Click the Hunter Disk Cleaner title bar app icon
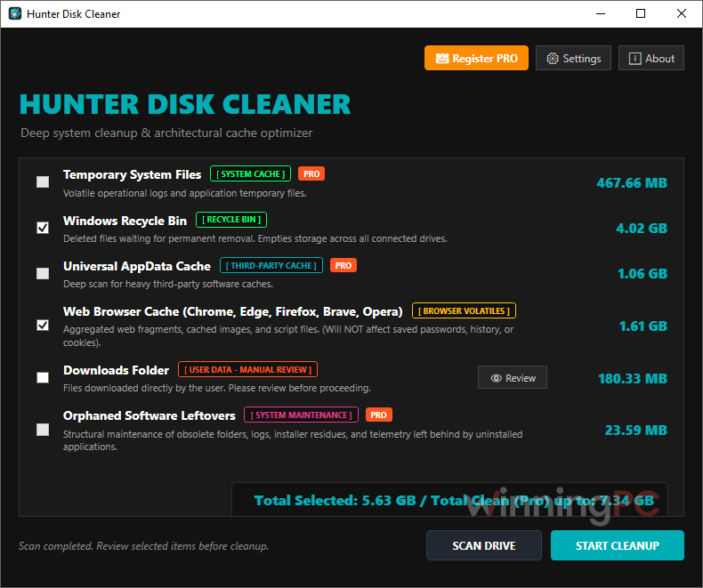This screenshot has height=588, width=703. click(x=15, y=13)
